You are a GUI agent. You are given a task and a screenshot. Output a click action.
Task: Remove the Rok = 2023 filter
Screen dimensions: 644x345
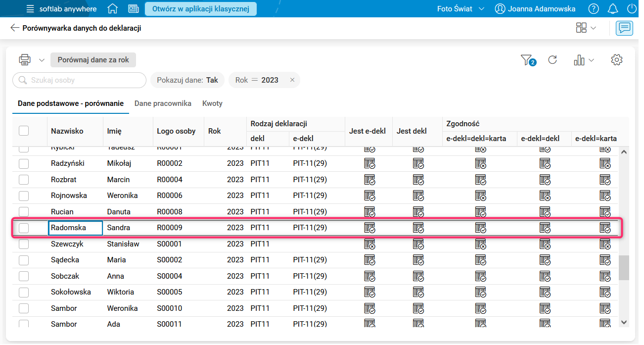point(292,80)
